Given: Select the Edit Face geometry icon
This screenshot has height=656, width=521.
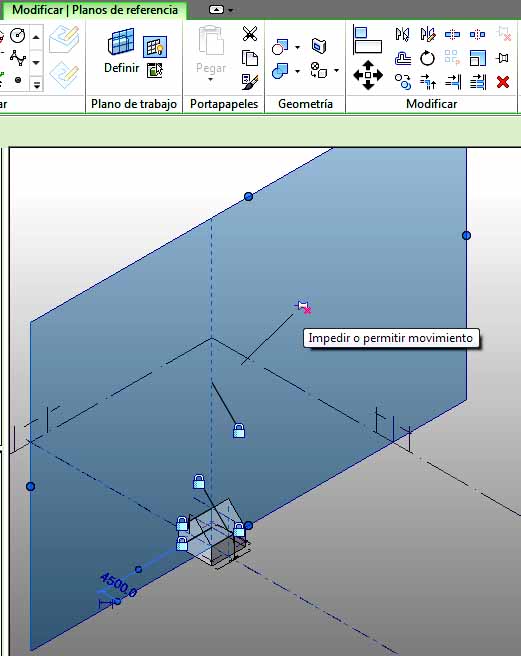Looking at the screenshot, I should 319,46.
